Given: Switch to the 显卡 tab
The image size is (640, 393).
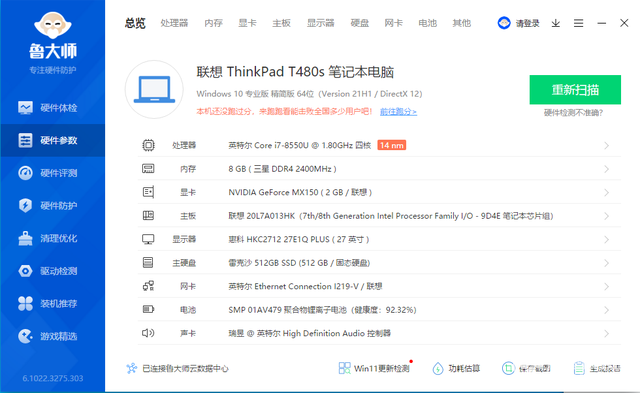Looking at the screenshot, I should coord(247,23).
